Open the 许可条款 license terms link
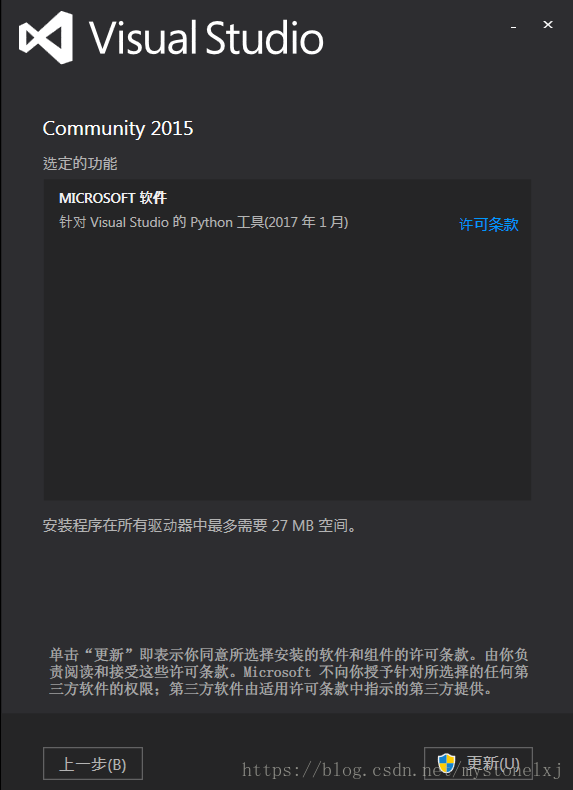Image resolution: width=573 pixels, height=790 pixels. click(x=488, y=225)
